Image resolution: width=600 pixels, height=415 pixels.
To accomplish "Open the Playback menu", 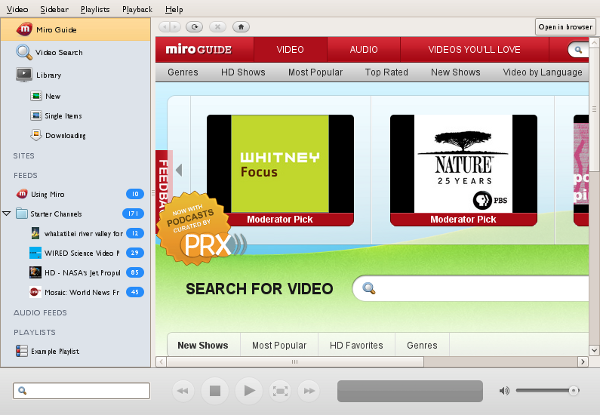I will (x=137, y=8).
